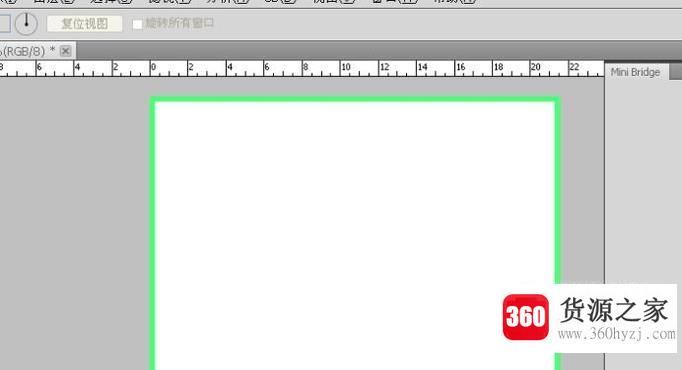This screenshot has width=682, height=370.
Task: Click the 0 mark on horizontal ruler
Action: pyautogui.click(x=153, y=67)
